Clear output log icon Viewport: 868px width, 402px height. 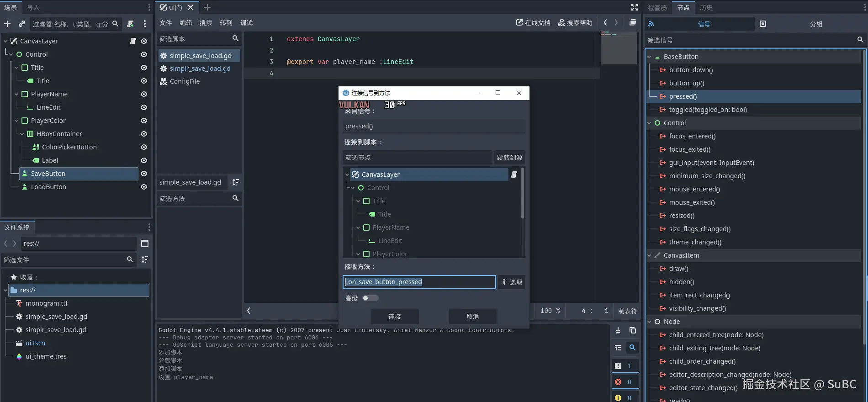tap(618, 331)
